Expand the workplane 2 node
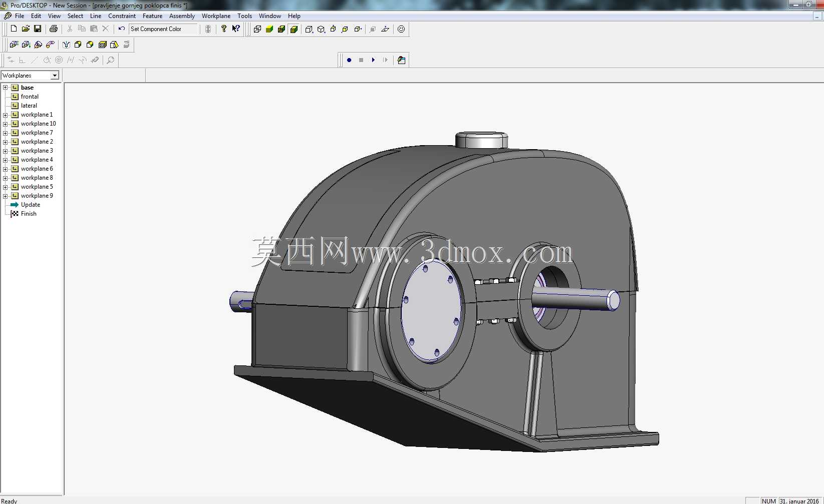Screen dimensions: 824x504 (x=6, y=142)
